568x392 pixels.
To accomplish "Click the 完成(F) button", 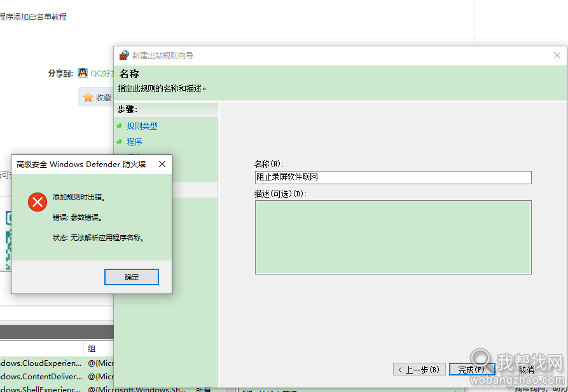I will (x=472, y=370).
